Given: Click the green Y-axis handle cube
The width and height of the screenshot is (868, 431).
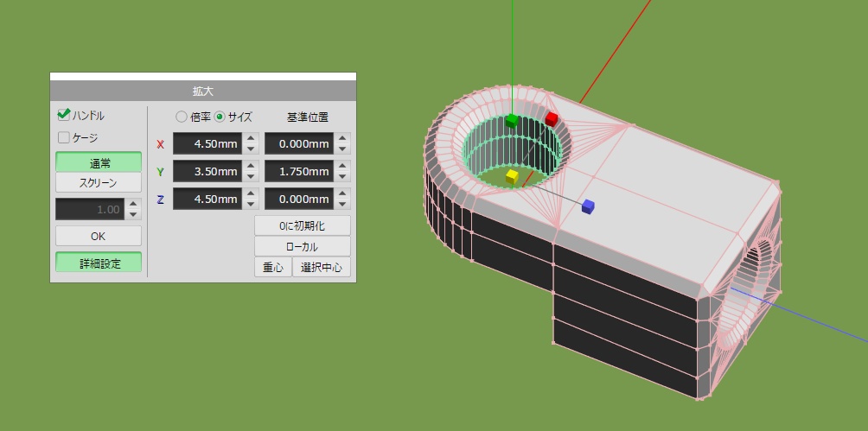Looking at the screenshot, I should (x=512, y=121).
